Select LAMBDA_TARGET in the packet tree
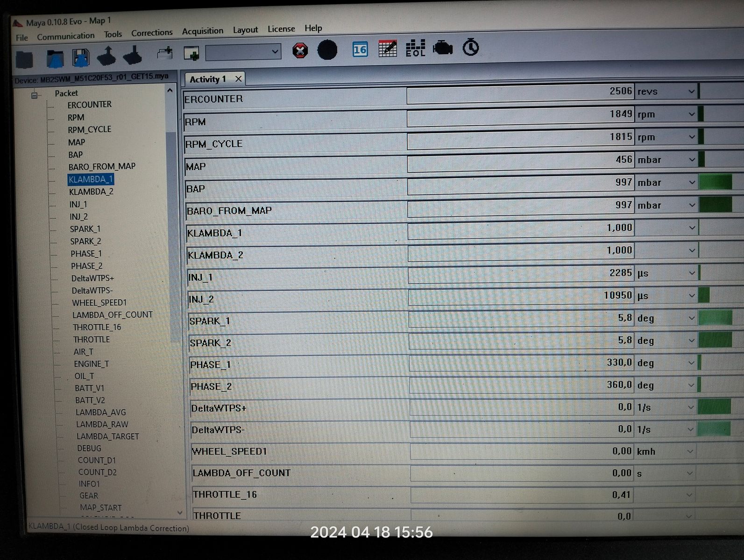This screenshot has height=560, width=744. (x=107, y=436)
